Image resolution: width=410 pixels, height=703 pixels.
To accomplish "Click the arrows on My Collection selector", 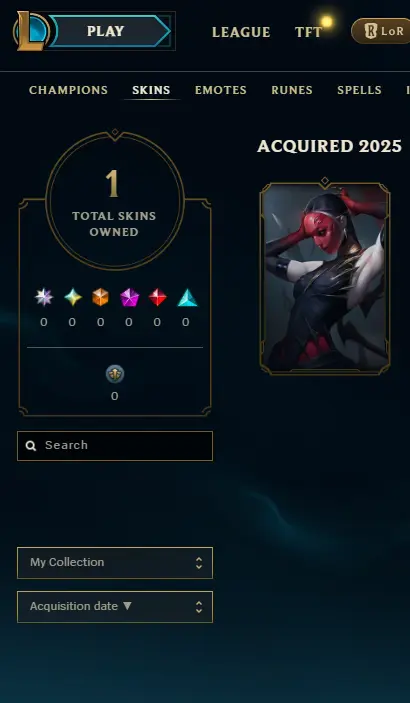I will 199,563.
